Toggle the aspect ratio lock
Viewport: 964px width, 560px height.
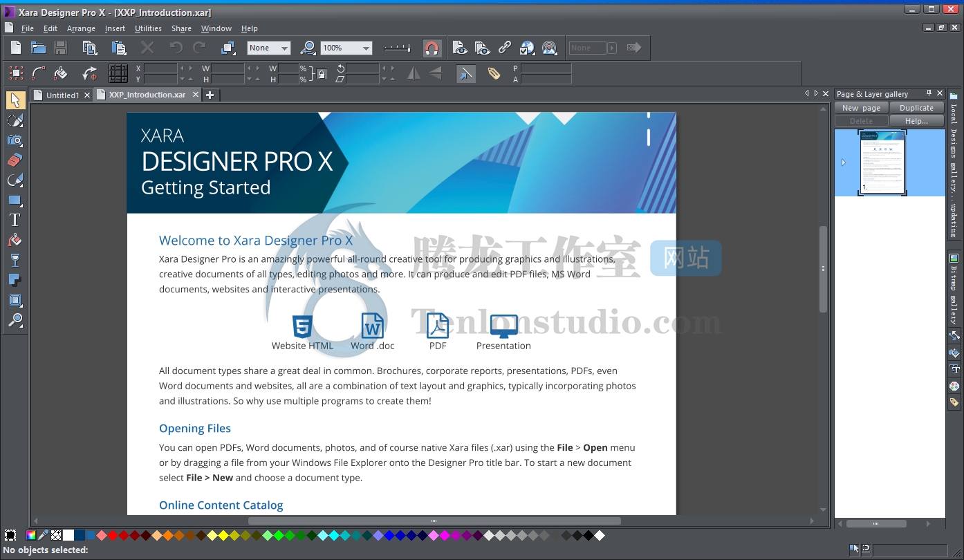(x=322, y=74)
